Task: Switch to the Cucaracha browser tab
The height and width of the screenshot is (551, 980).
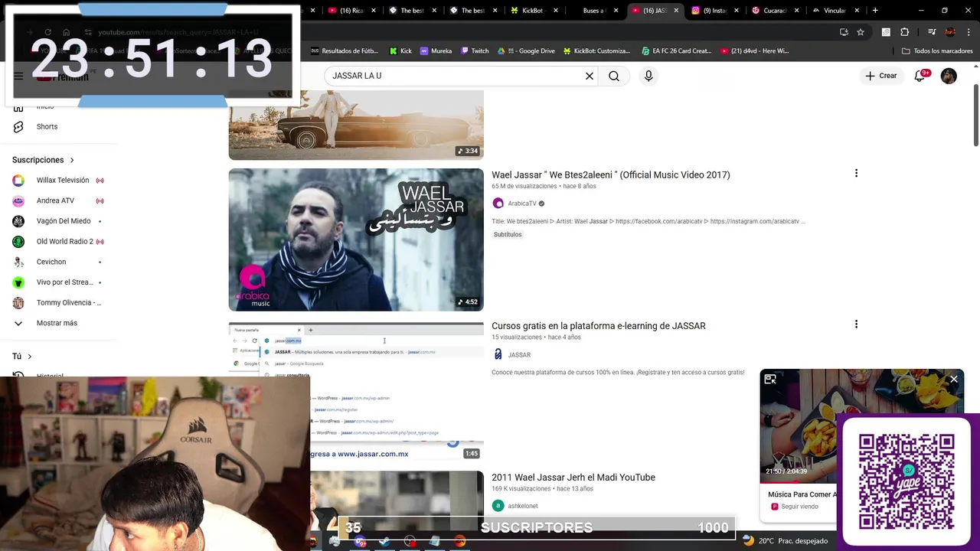Action: tap(776, 11)
